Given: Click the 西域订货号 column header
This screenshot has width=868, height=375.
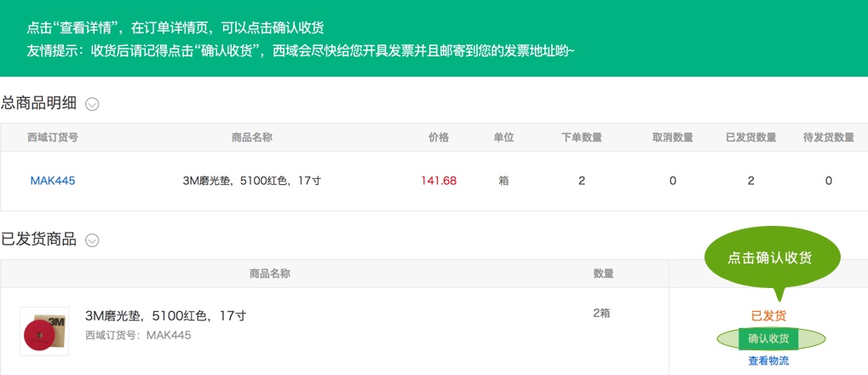Looking at the screenshot, I should [x=53, y=137].
